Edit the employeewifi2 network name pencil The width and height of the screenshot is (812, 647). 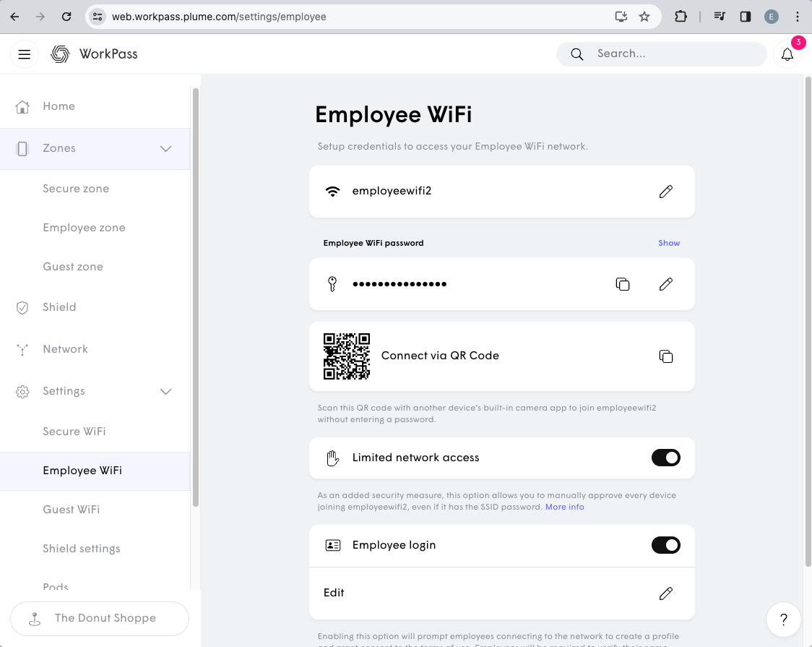(x=666, y=192)
